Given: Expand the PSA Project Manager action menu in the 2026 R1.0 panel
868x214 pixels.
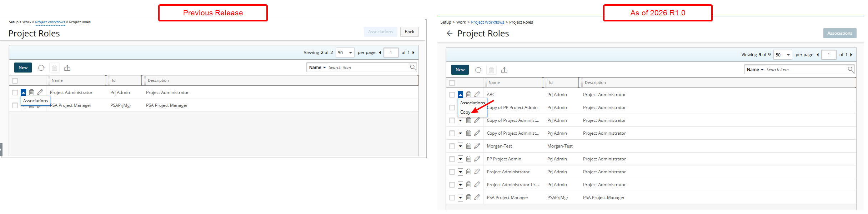Looking at the screenshot, I should pos(460,197).
